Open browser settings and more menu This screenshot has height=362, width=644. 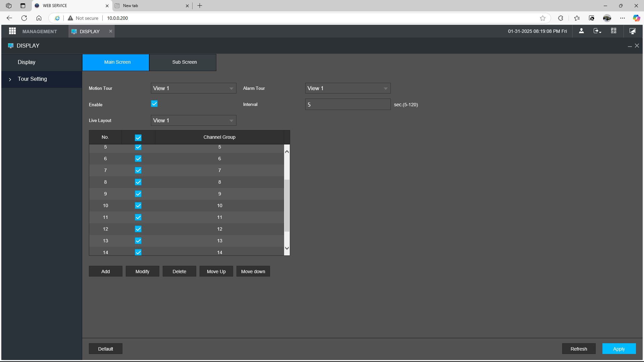[x=622, y=18]
